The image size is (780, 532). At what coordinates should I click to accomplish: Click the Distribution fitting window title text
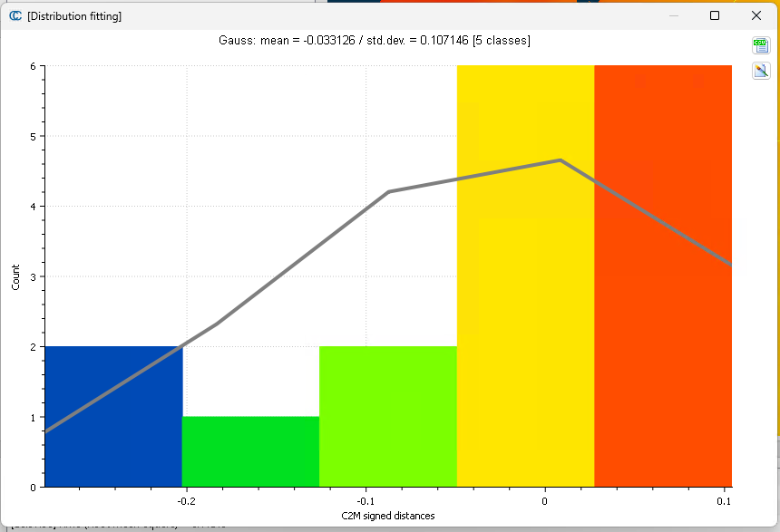(74, 16)
